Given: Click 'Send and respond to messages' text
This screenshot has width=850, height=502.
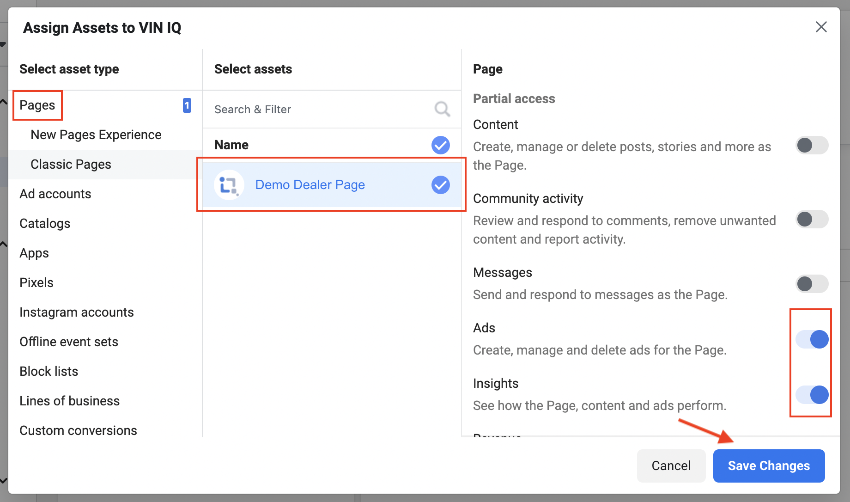Looking at the screenshot, I should [600, 294].
